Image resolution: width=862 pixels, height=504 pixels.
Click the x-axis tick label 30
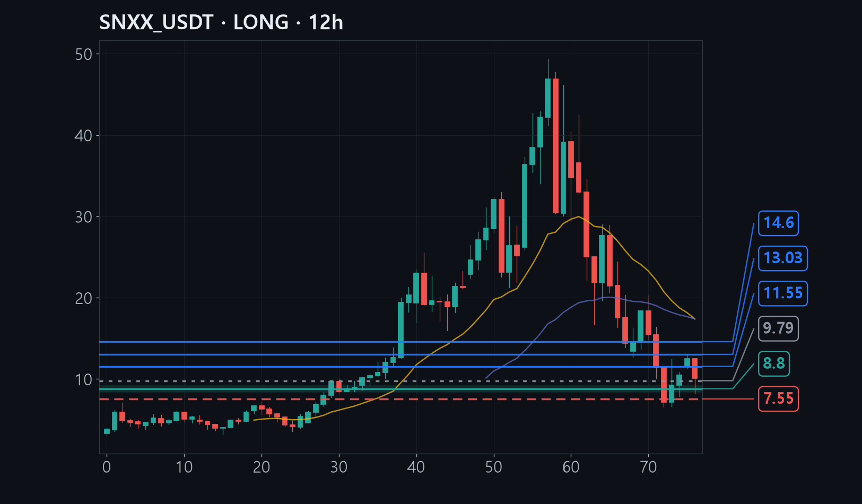click(339, 467)
